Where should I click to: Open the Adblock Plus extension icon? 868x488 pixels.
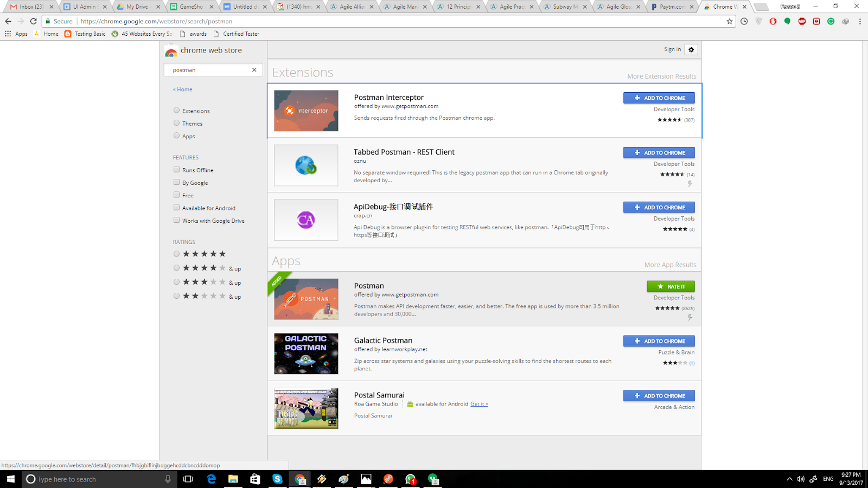802,21
